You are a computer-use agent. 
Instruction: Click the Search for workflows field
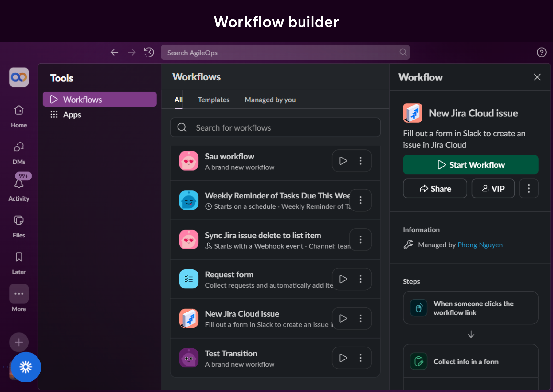275,127
